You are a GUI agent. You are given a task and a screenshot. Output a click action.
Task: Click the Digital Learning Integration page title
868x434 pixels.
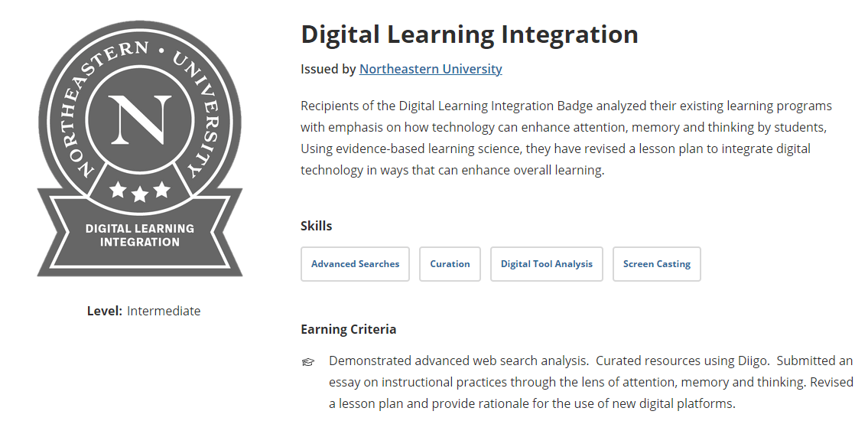[470, 34]
